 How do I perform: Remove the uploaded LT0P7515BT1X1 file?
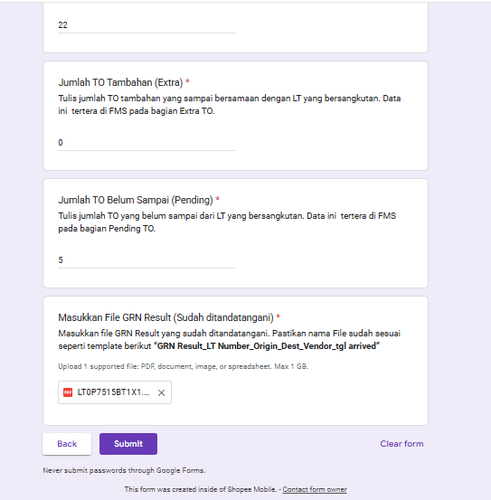coord(161,393)
